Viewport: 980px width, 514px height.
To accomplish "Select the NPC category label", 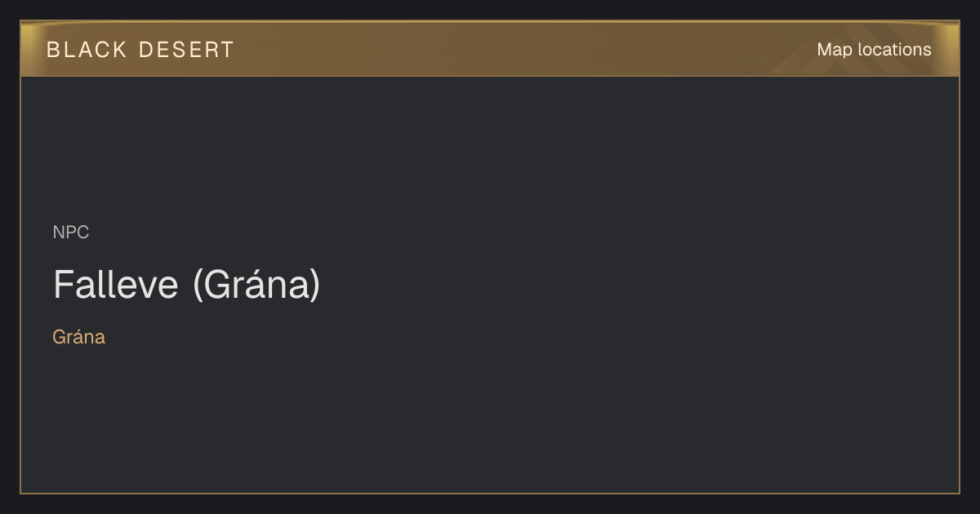I will tap(71, 233).
